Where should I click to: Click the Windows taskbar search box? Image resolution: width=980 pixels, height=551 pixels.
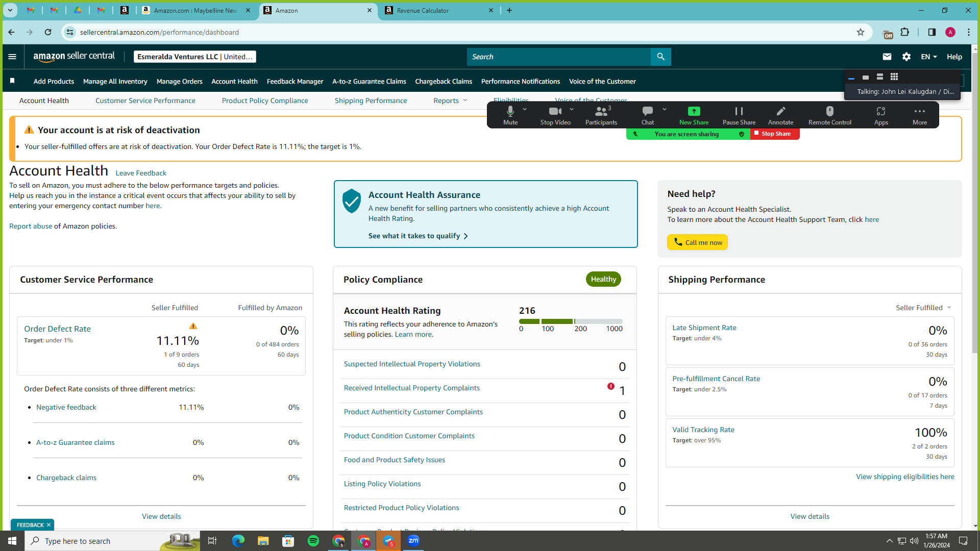[112, 541]
